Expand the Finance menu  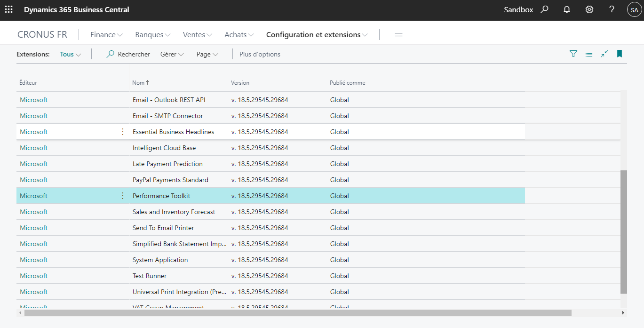pyautogui.click(x=106, y=35)
